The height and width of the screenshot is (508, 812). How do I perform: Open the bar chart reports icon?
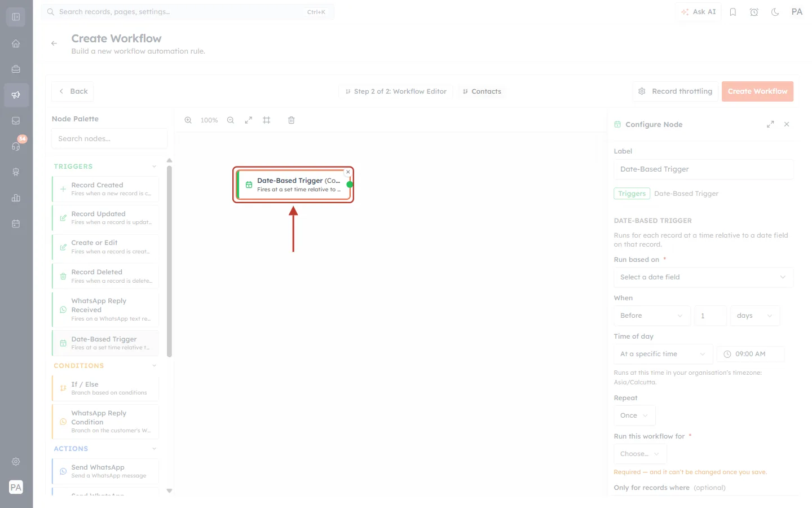(16, 198)
